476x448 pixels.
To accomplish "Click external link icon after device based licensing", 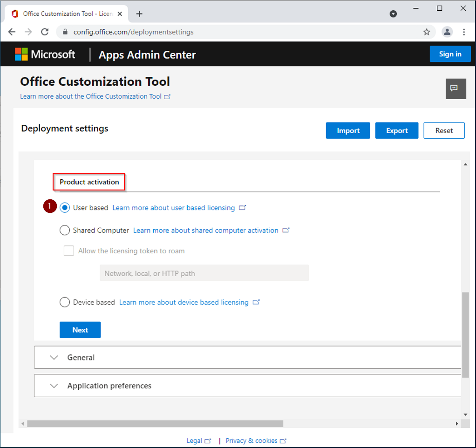I will pyautogui.click(x=256, y=302).
